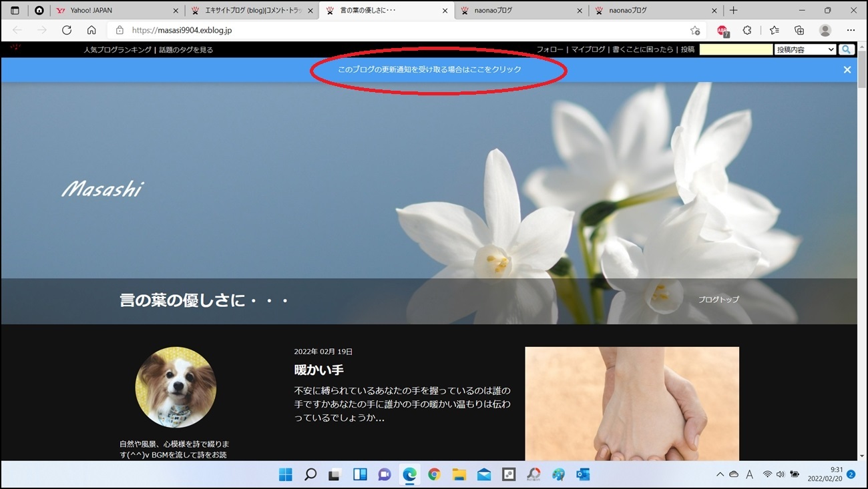Open the browser extensions puzzle icon
Image resolution: width=868 pixels, height=489 pixels.
point(747,30)
